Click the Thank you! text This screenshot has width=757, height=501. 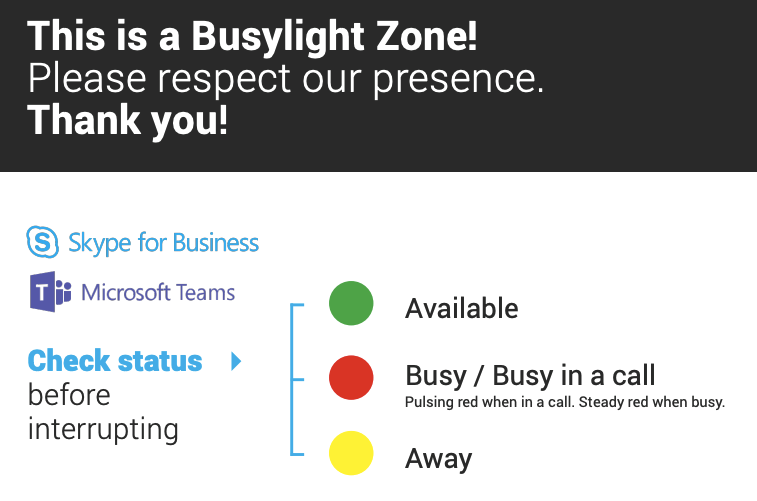pos(127,120)
